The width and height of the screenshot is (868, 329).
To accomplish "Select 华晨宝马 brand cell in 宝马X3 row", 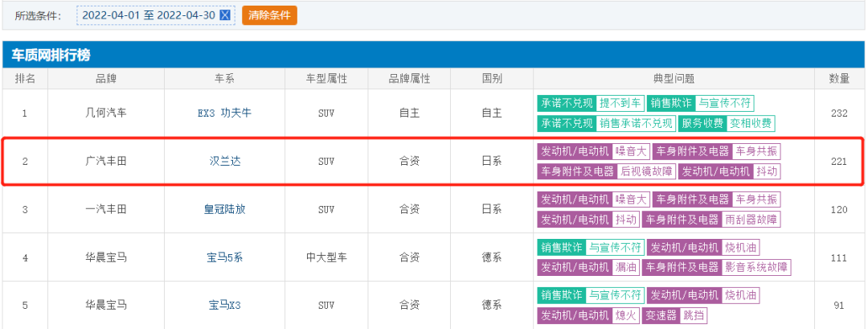I will point(106,305).
